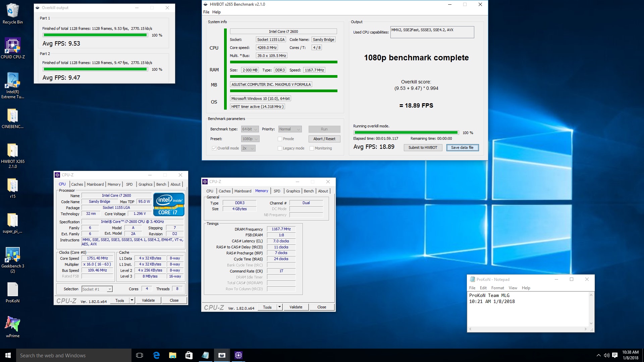Viewport: 644px width, 362px height.
Task: Switch to SPD tab in CPU-Z Memory window
Action: [277, 191]
